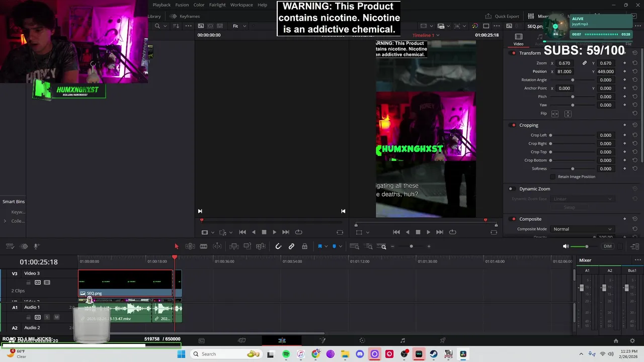
Task: Open Composite Mode Normal dropdown
Action: [x=583, y=229]
